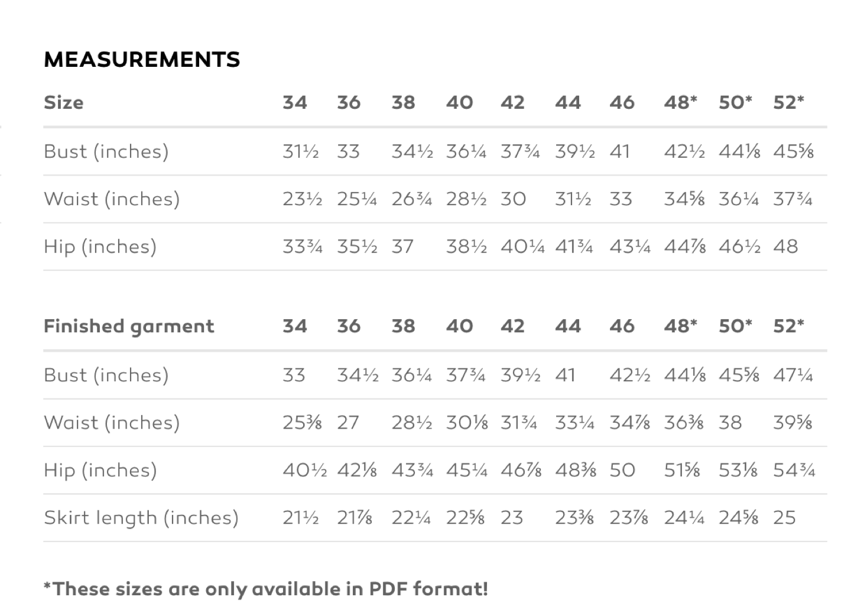Select size 34 column header in Size row
This screenshot has height=616, width=851.
coord(294,102)
